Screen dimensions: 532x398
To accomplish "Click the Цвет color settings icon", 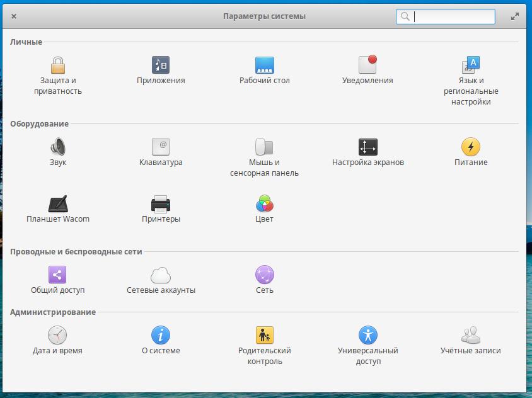I will click(x=265, y=204).
